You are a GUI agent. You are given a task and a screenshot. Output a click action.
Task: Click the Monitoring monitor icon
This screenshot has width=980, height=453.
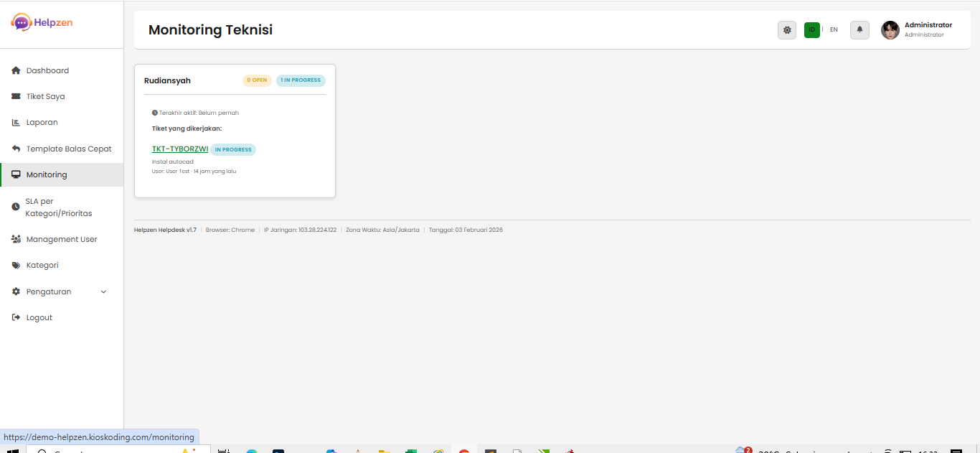(x=15, y=174)
